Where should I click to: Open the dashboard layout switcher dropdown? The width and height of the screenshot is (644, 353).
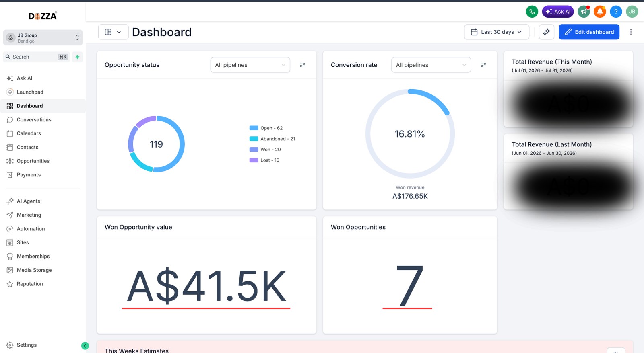[x=113, y=32]
